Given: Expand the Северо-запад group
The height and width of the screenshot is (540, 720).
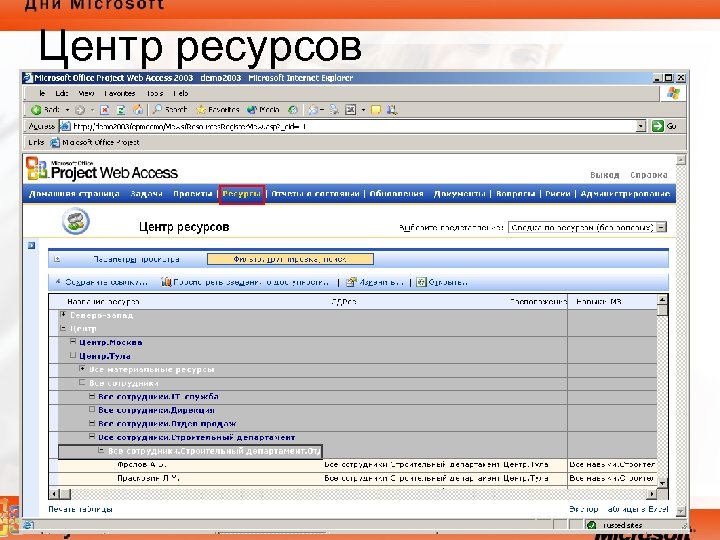Looking at the screenshot, I should (x=63, y=315).
